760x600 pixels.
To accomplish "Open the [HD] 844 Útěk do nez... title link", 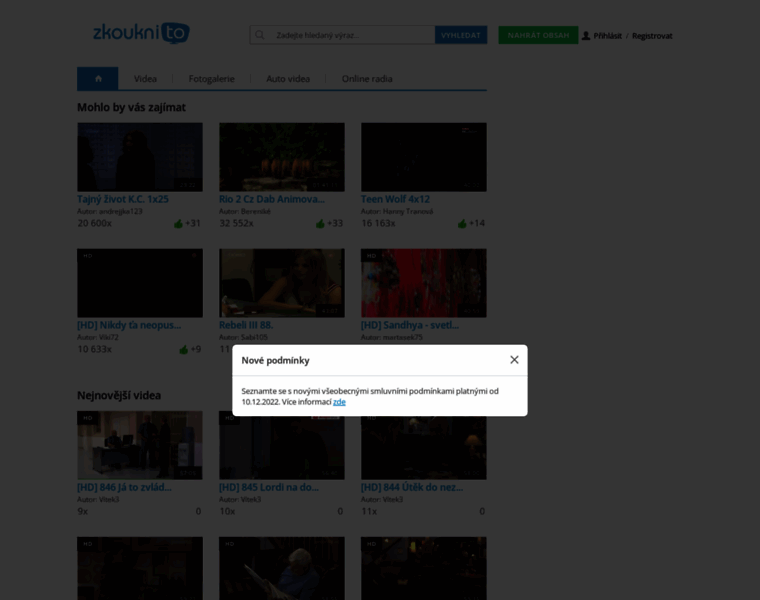I will pyautogui.click(x=412, y=488).
